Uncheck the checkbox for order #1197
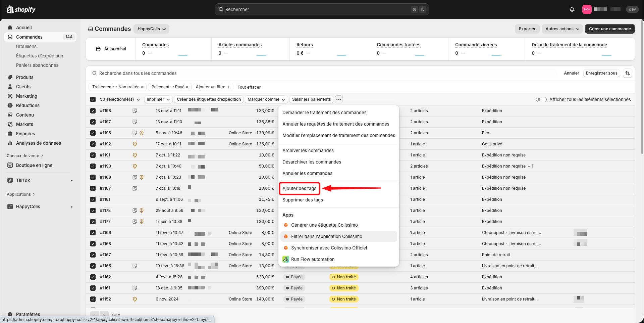This screenshot has height=323, width=644. [x=93, y=122]
